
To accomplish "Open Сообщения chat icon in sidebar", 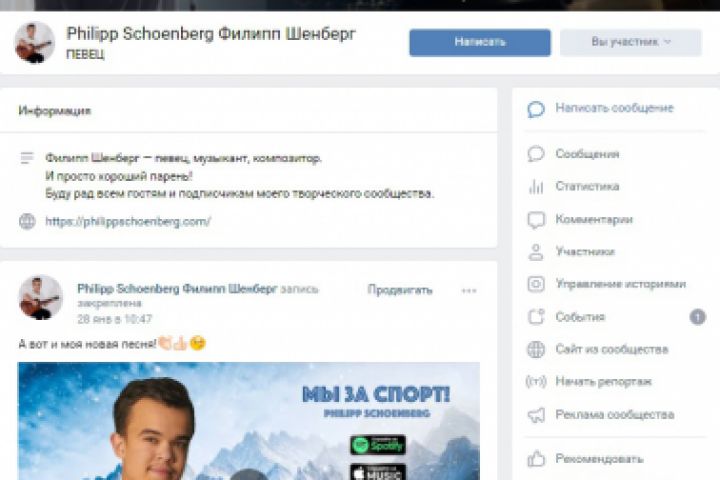I will click(536, 154).
